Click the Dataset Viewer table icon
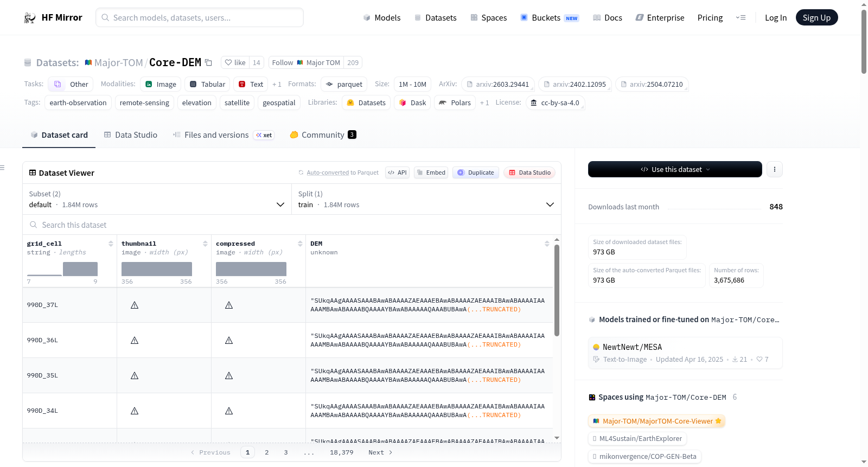 [x=33, y=172]
